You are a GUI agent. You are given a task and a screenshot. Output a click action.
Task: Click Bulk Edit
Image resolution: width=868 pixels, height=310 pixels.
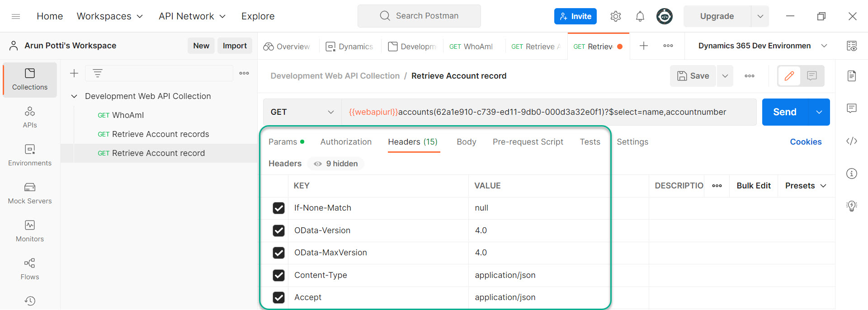[753, 186]
